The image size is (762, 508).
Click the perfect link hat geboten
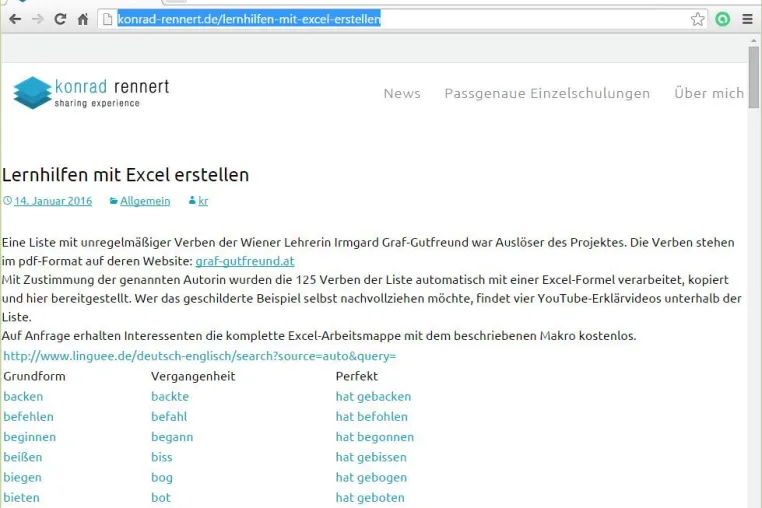[370, 497]
